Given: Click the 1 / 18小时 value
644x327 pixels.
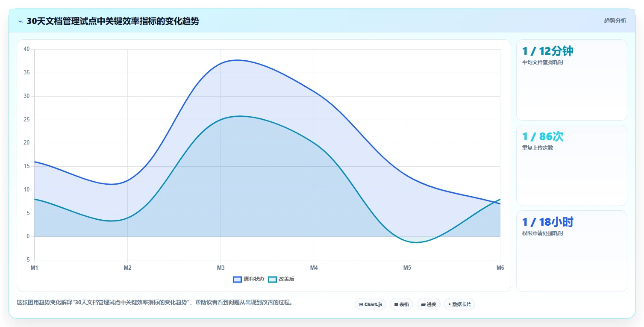Looking at the screenshot, I should pyautogui.click(x=547, y=222).
